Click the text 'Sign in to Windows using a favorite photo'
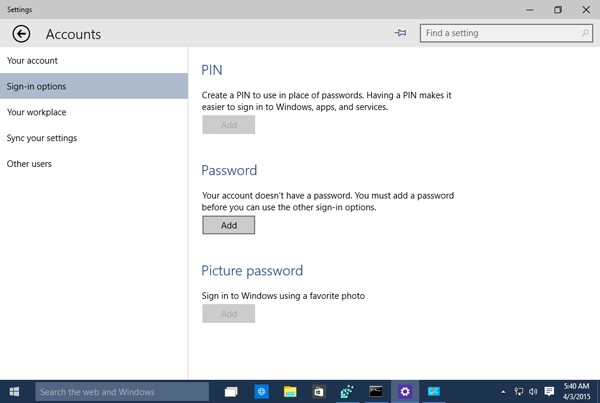600x403 pixels. (x=283, y=296)
